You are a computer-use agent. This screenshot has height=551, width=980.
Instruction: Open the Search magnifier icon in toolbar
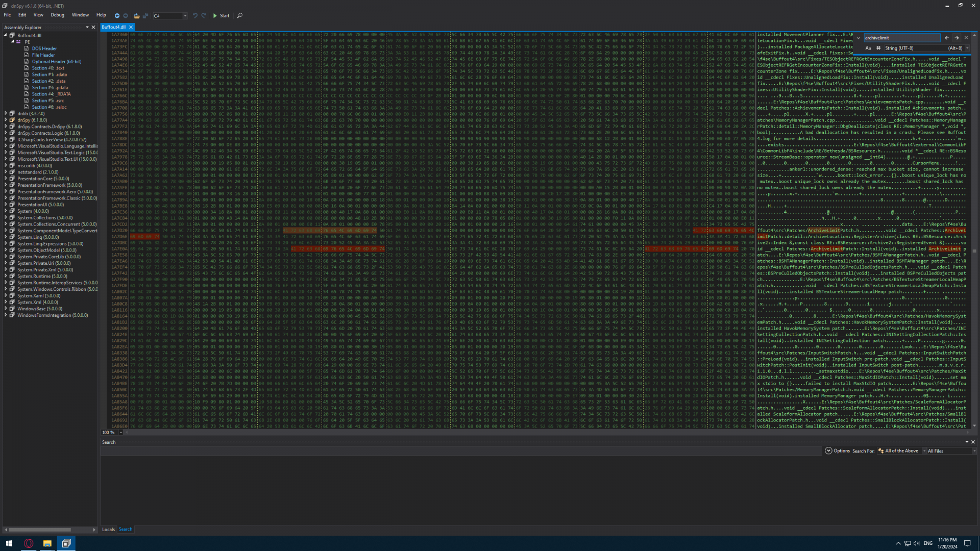coord(240,16)
